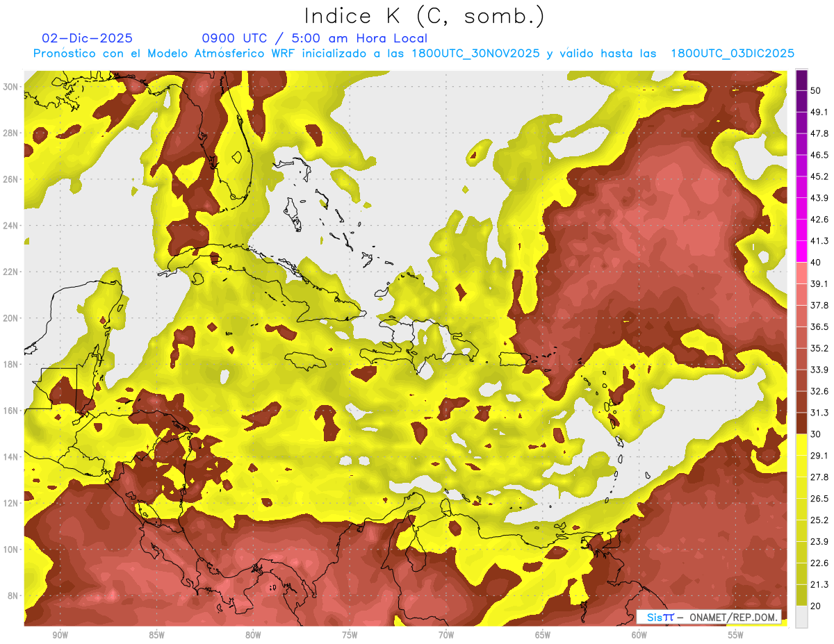Pick the bright magenta swatch between 40 and 41.3

[x=801, y=251]
